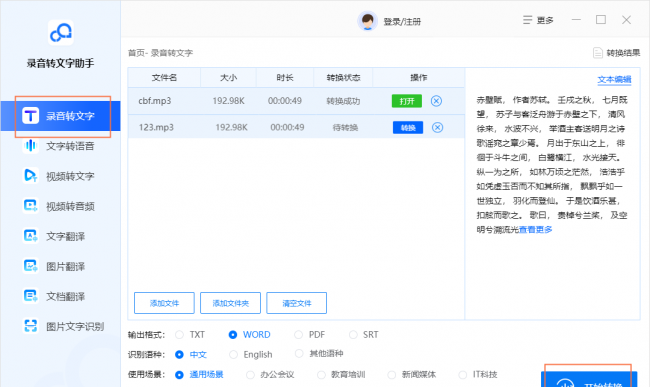Click green 打开 button for cbf.mp3
The width and height of the screenshot is (650, 387).
click(407, 101)
